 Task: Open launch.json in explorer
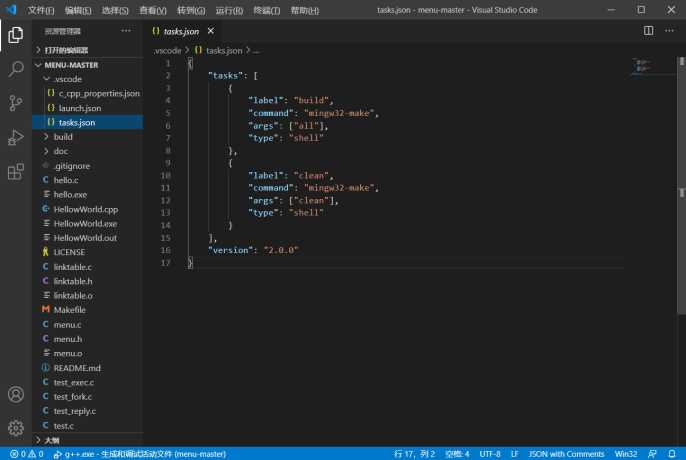pyautogui.click(x=88, y=108)
